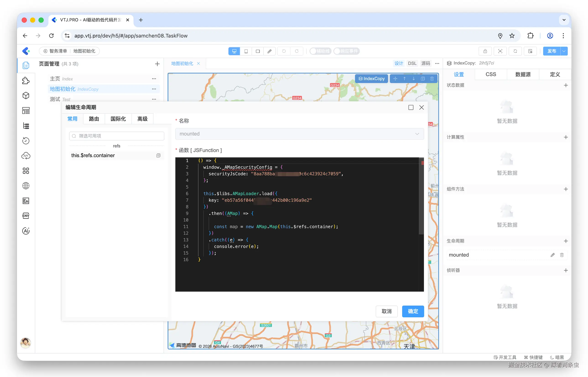Click the undo arrow in toolbar

284,51
